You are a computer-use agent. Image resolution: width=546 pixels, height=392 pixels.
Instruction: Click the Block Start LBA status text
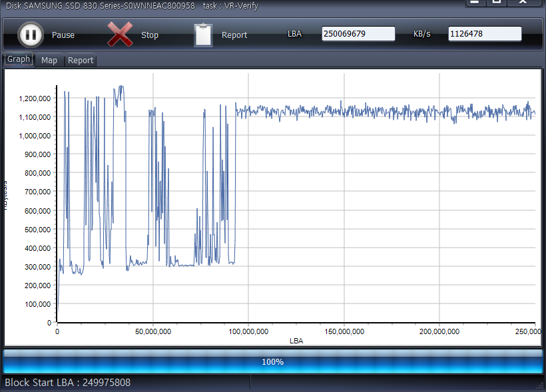(68, 383)
